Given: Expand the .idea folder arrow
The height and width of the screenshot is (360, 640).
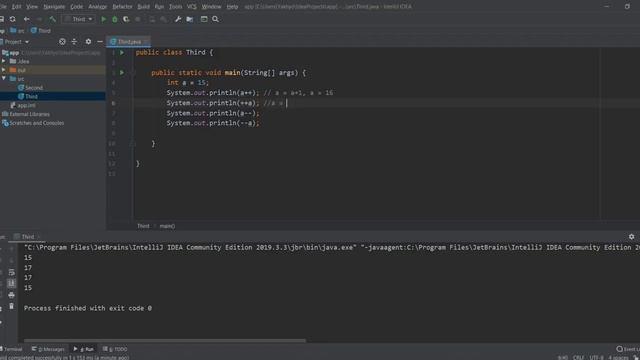Looking at the screenshot, I should pyautogui.click(x=4, y=61).
